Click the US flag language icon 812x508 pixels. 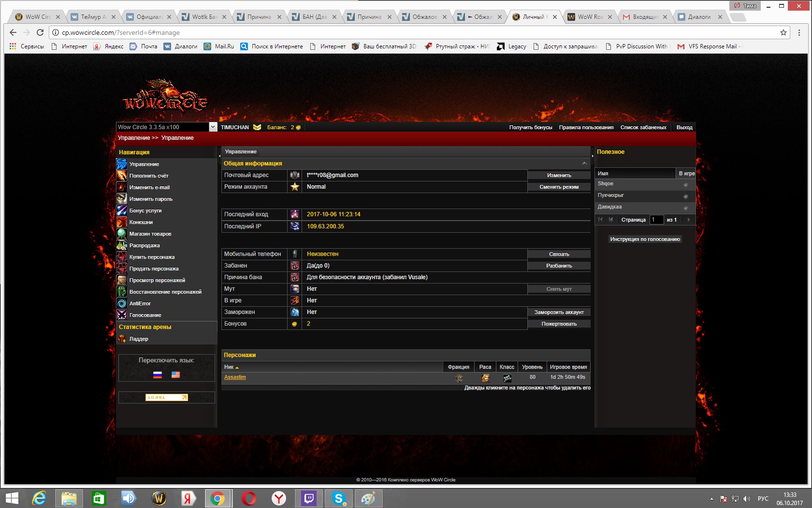[175, 374]
